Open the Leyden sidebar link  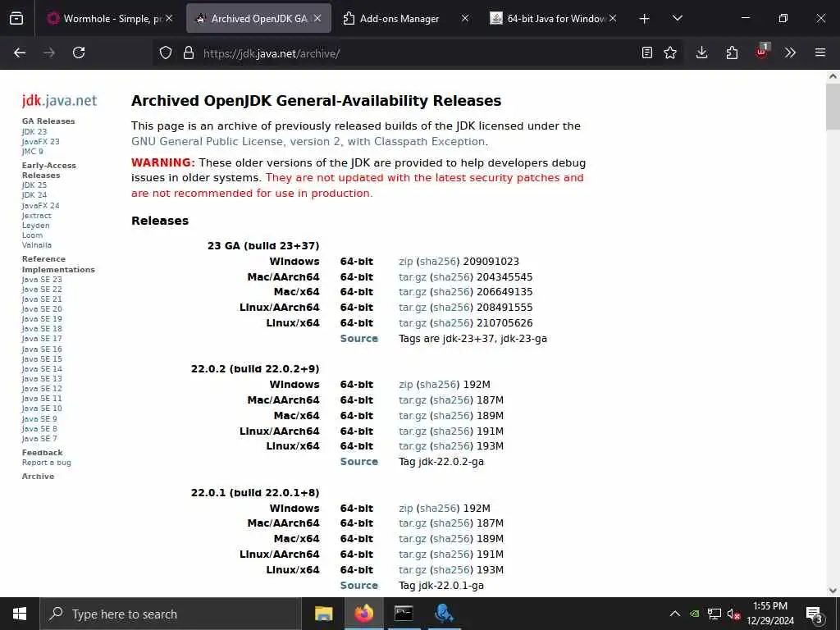click(x=36, y=225)
